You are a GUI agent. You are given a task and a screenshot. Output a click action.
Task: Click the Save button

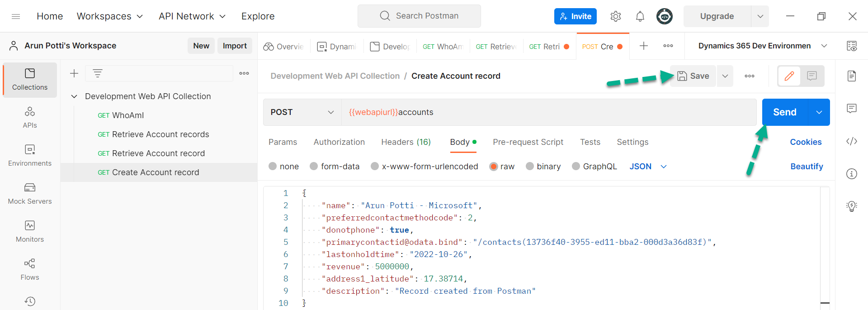coord(693,76)
